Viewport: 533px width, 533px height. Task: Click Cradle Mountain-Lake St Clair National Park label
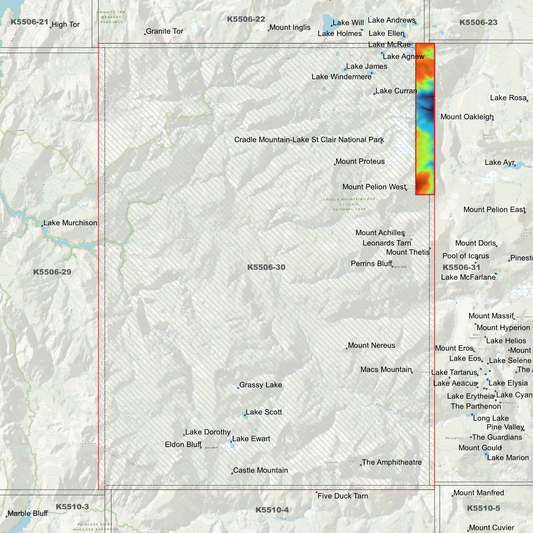coord(309,140)
